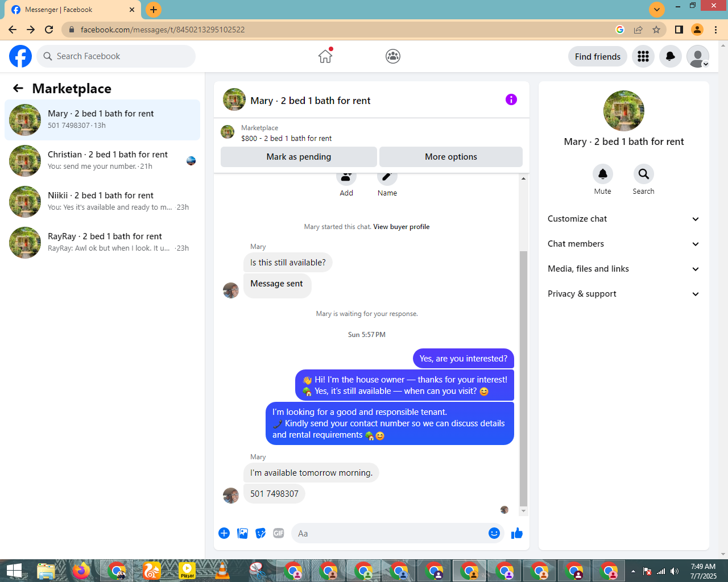Image resolution: width=728 pixels, height=582 pixels.
Task: Open RayRay 2 bed 1 bath conversation
Action: click(x=102, y=243)
